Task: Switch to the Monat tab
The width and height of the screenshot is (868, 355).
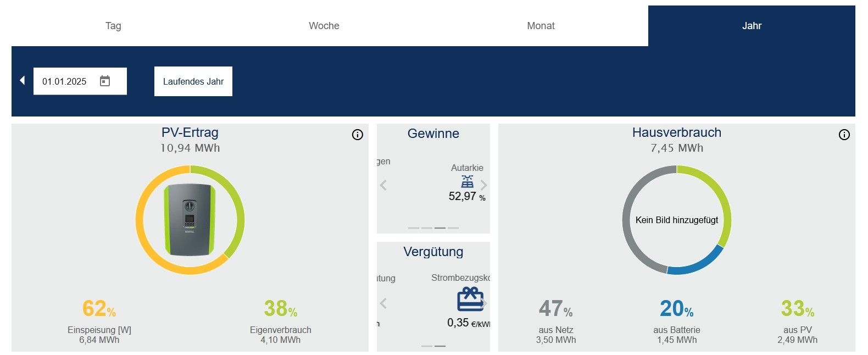Action: 541,25
